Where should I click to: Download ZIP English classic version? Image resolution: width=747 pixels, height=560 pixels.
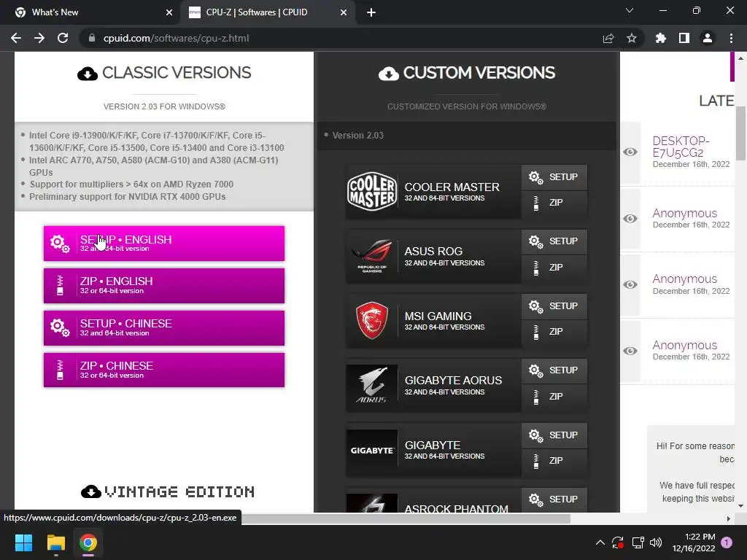(164, 286)
